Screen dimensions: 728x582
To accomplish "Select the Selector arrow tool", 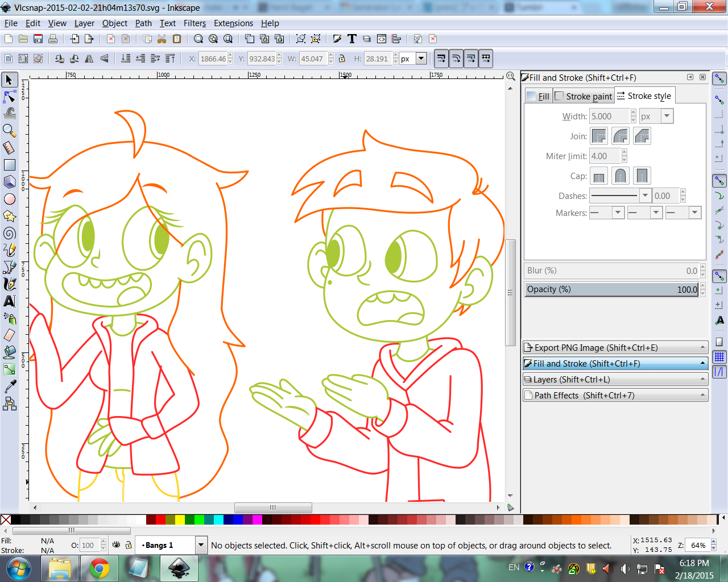I will (x=10, y=80).
